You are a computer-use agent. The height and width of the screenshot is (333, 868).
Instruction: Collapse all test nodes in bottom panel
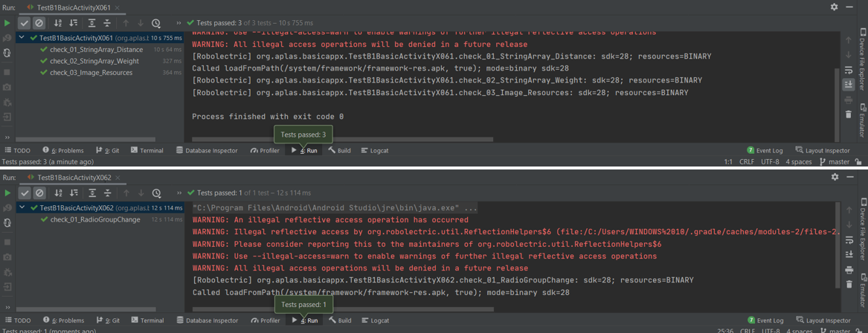coord(107,193)
